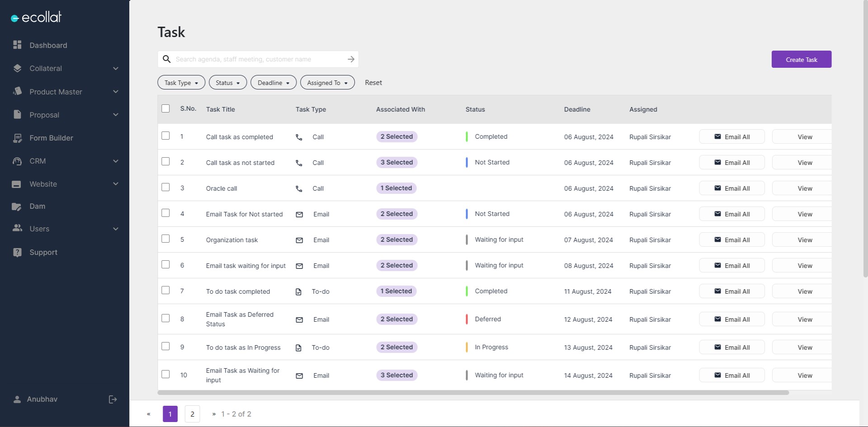Click the Create Task button

(x=801, y=60)
